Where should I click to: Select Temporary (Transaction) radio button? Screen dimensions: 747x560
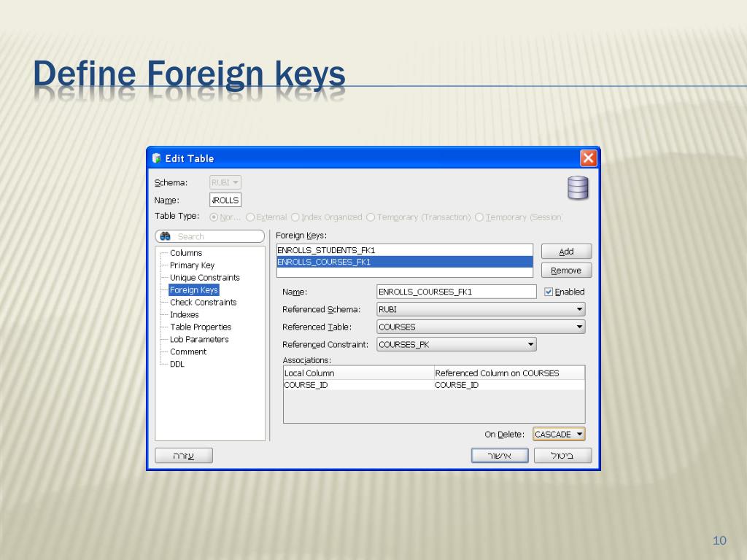[371, 217]
